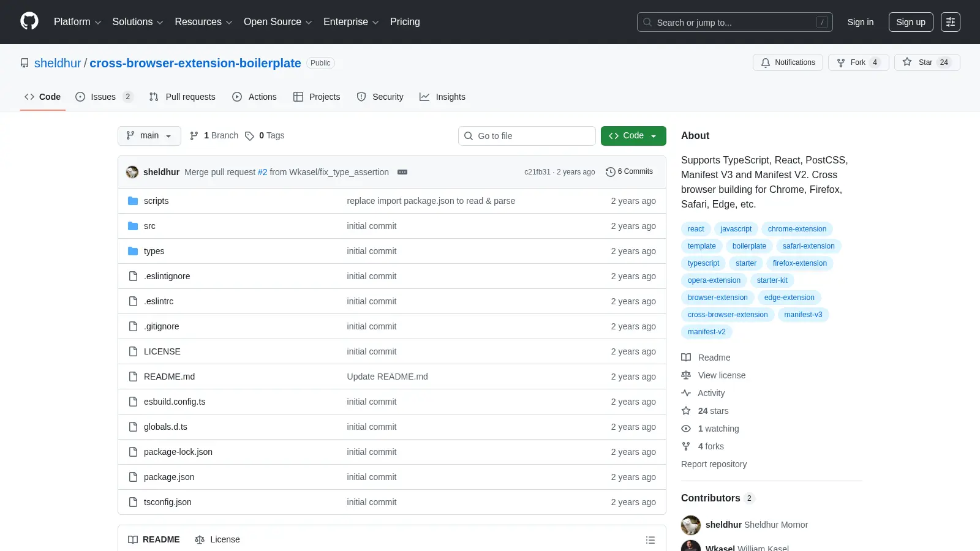Fork this repository
The width and height of the screenshot is (980, 551).
click(x=858, y=62)
